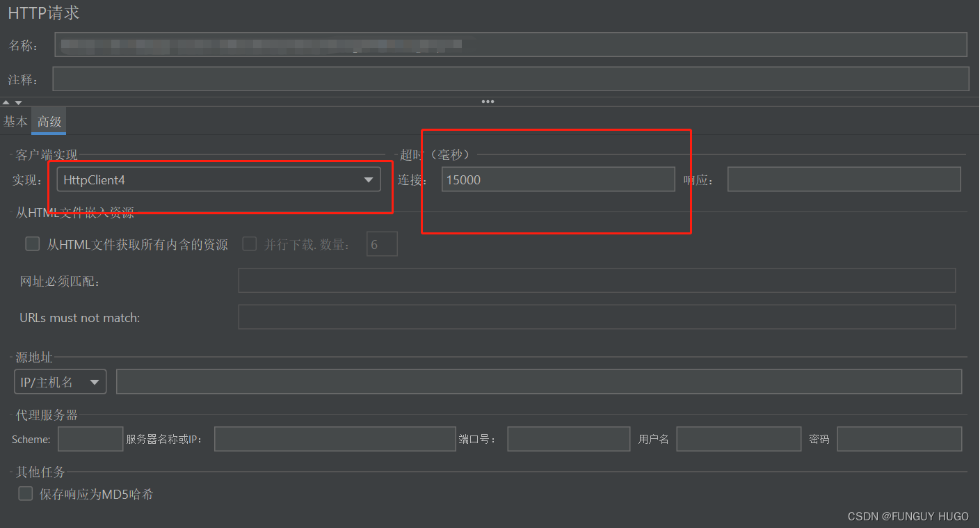Click the 连接 timeout field showing 15000
980x528 pixels.
pos(557,179)
